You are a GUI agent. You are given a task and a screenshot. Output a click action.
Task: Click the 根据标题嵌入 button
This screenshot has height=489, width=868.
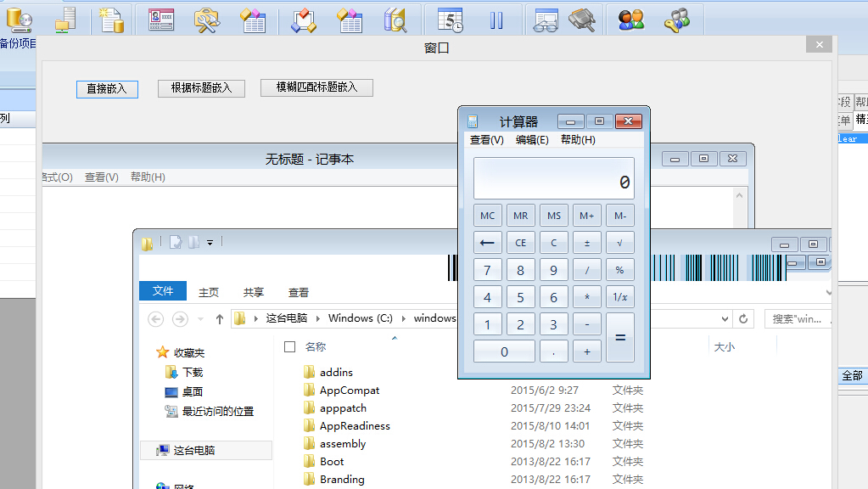pos(201,88)
